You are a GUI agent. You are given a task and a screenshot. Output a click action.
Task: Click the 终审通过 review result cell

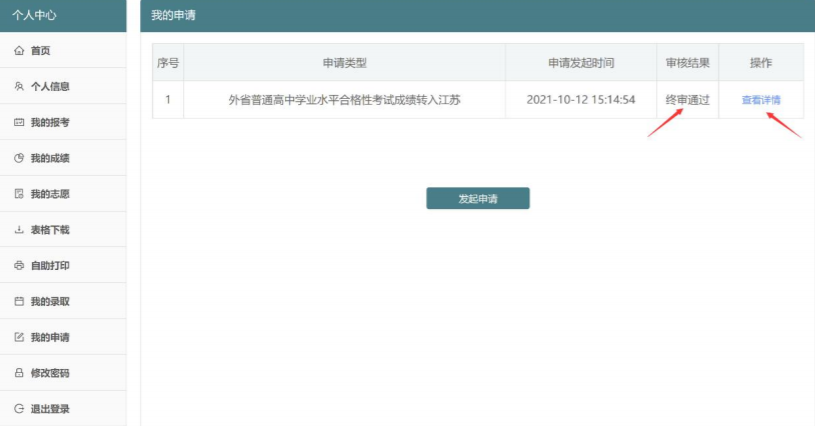coord(687,100)
